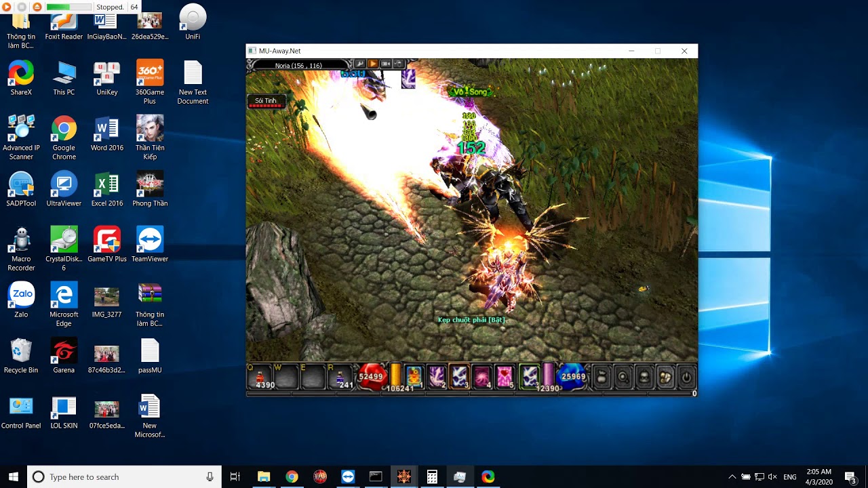The image size is (868, 488).
Task: Open Zalo desktop shortcut
Action: pos(21,300)
